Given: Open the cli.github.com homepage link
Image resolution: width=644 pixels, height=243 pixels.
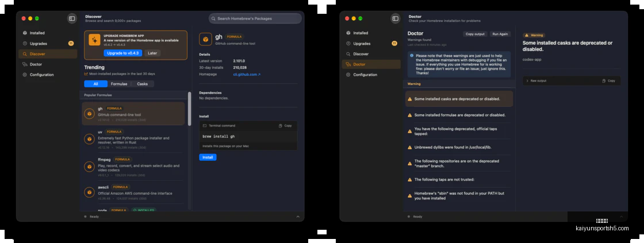Looking at the screenshot, I should (247, 74).
